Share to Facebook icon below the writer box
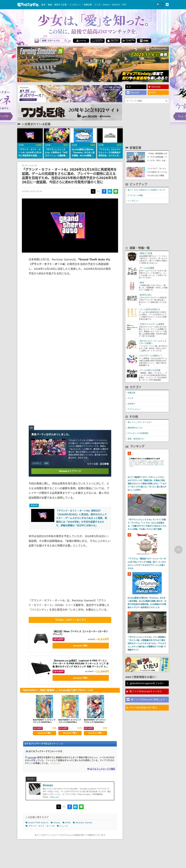 [x=70, y=807]
